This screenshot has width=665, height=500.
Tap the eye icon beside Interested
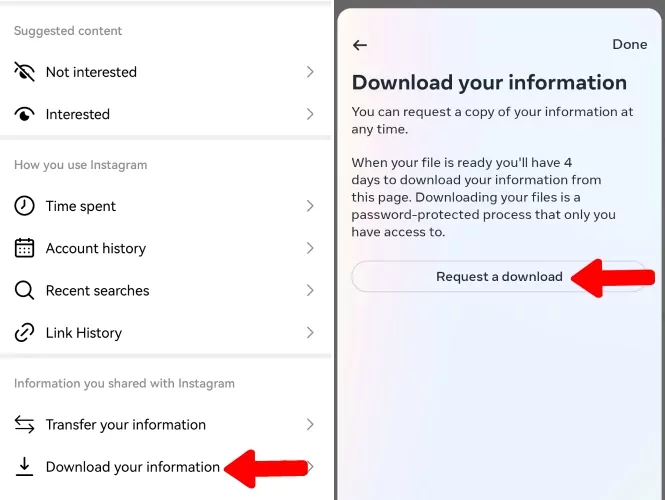(25, 114)
